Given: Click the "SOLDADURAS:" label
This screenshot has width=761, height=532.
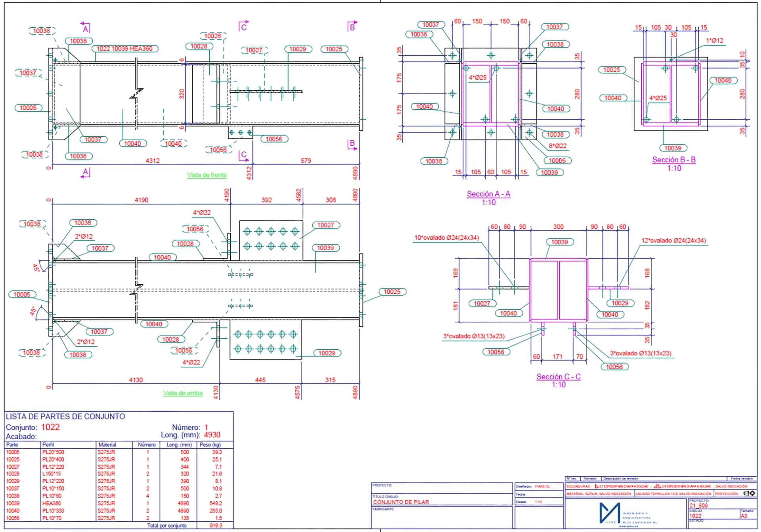Looking at the screenshot, I should pyautogui.click(x=578, y=486).
